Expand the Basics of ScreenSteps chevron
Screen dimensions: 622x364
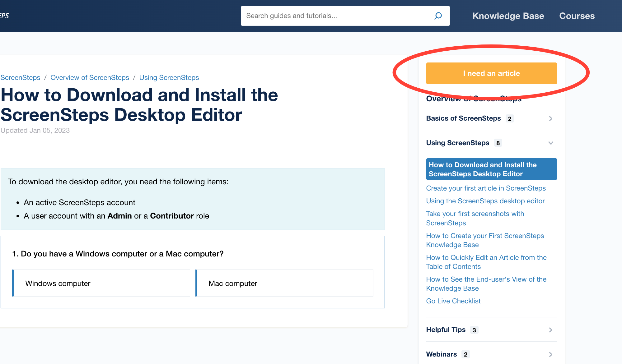pos(550,118)
